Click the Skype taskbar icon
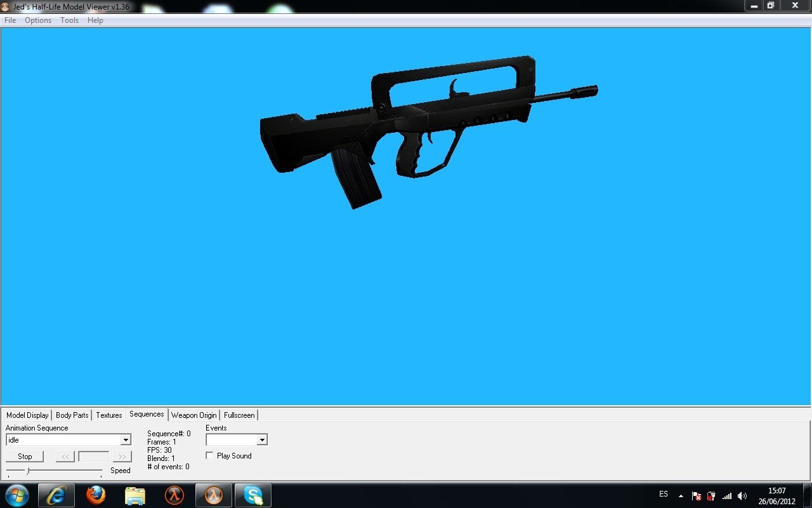The width and height of the screenshot is (812, 508). coord(253,495)
